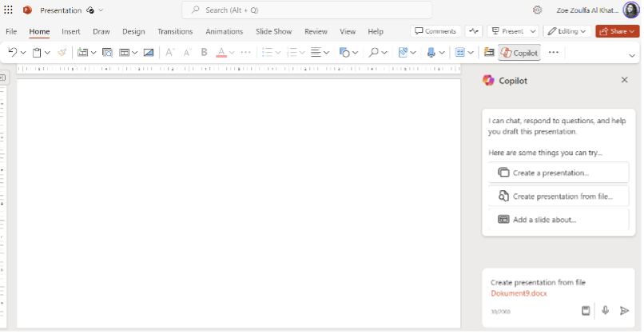
Task: Expand the numbering style dropdown
Action: pyautogui.click(x=302, y=53)
